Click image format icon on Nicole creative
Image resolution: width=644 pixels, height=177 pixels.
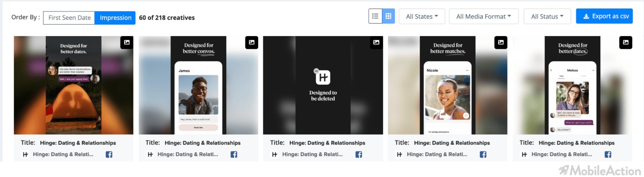click(501, 42)
